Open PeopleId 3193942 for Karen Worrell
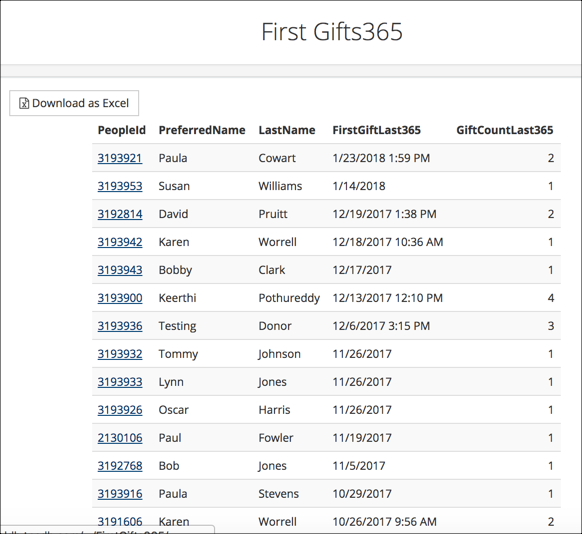The width and height of the screenshot is (582, 534). tap(120, 242)
